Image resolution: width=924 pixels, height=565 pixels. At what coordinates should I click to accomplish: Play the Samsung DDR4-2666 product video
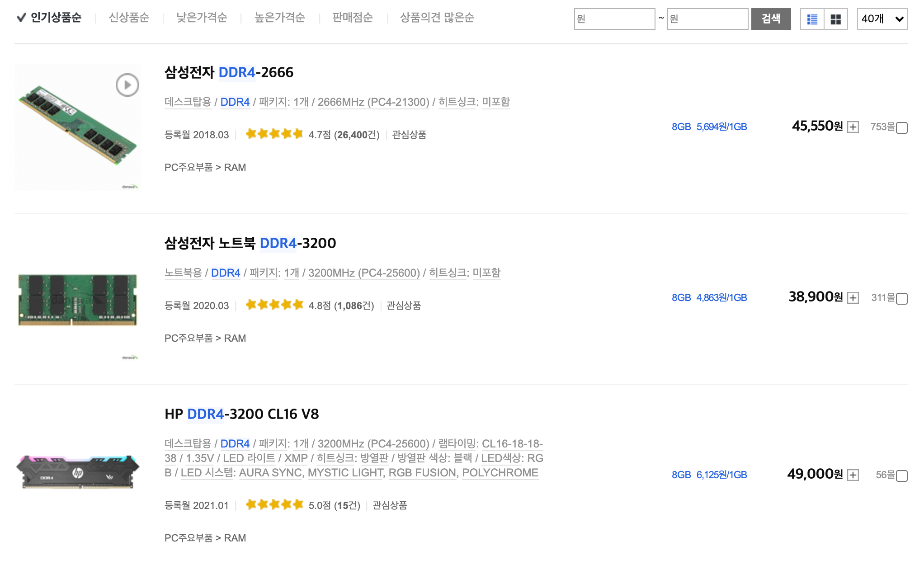pos(127,85)
